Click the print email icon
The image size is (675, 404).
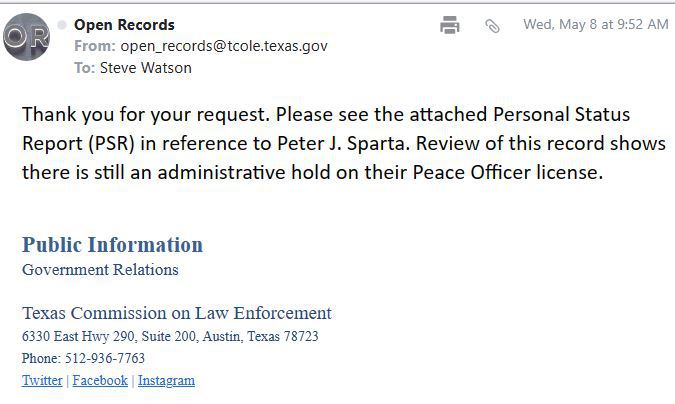tap(450, 25)
